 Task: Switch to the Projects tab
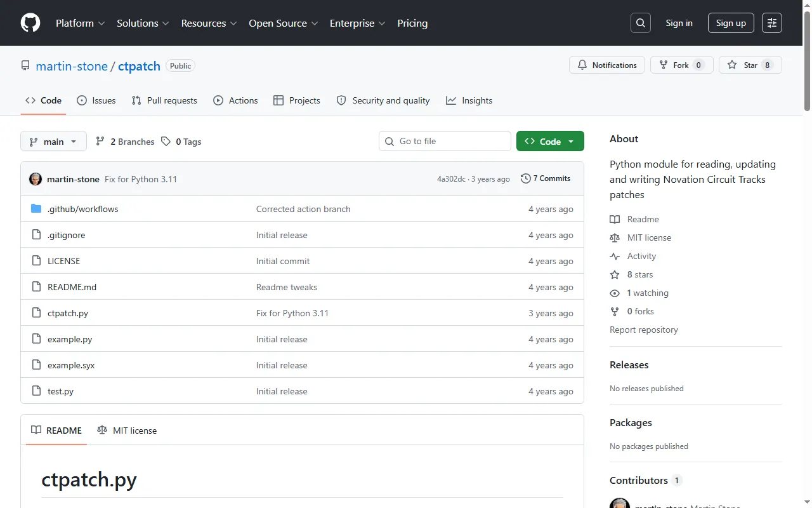[x=296, y=100]
